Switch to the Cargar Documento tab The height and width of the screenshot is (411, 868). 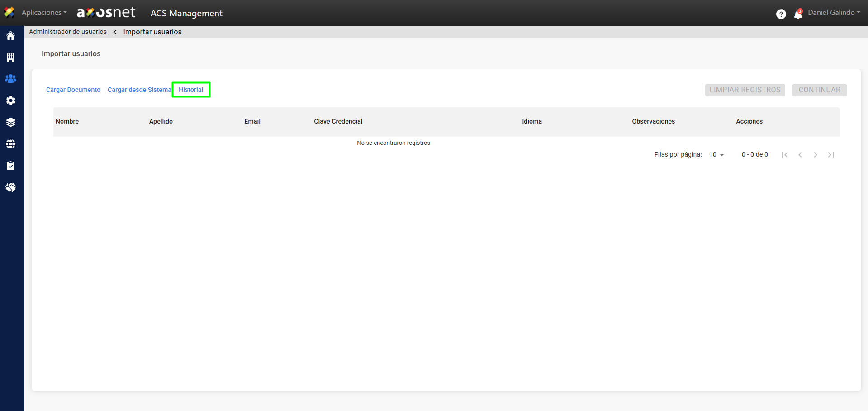coord(73,90)
